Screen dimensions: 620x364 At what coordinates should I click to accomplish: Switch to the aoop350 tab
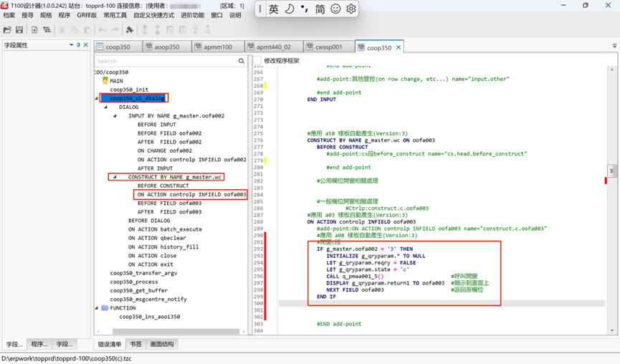point(167,47)
